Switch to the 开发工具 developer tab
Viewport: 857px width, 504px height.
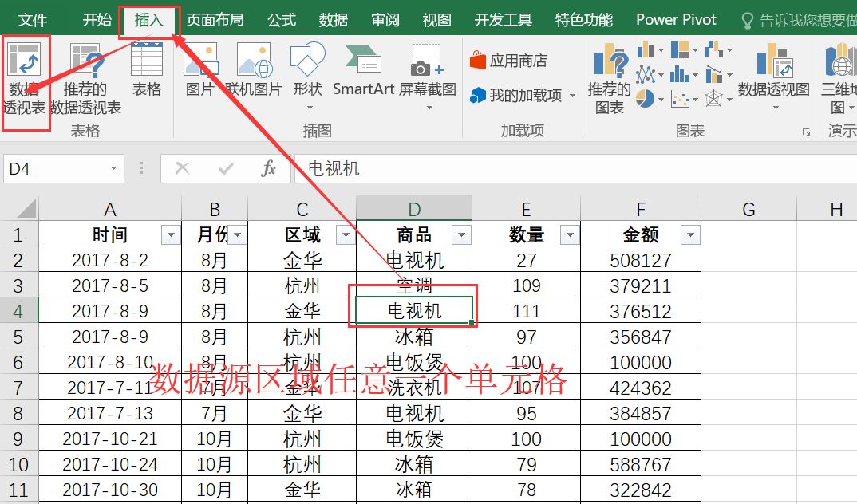pyautogui.click(x=503, y=20)
